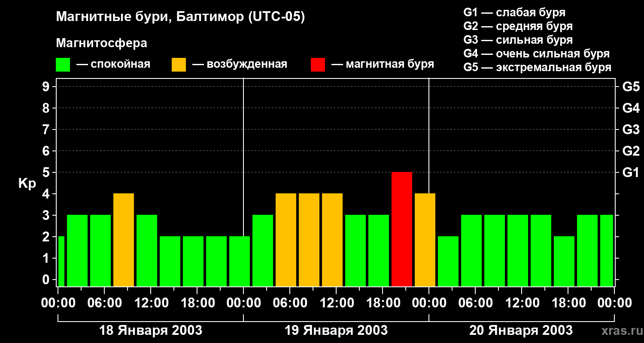Click the standalone "G5" storm-scale axis label
Screen dimensions: 644x343
[631, 87]
